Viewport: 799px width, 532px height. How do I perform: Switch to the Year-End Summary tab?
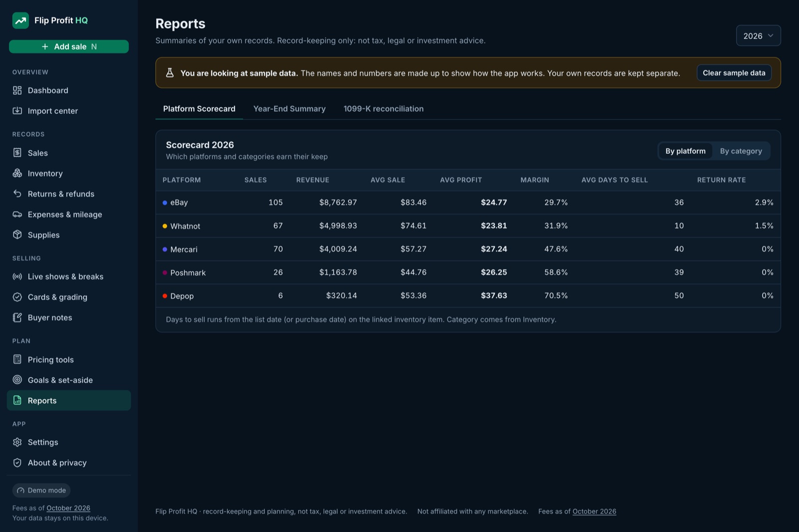[290, 109]
